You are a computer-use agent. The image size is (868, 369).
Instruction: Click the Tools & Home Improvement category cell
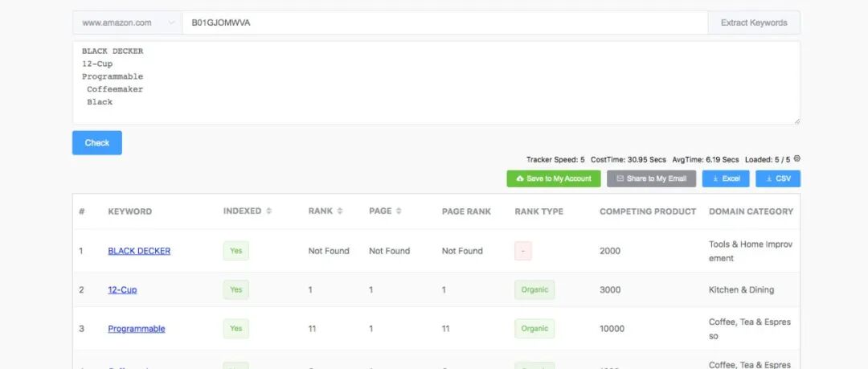tap(750, 251)
